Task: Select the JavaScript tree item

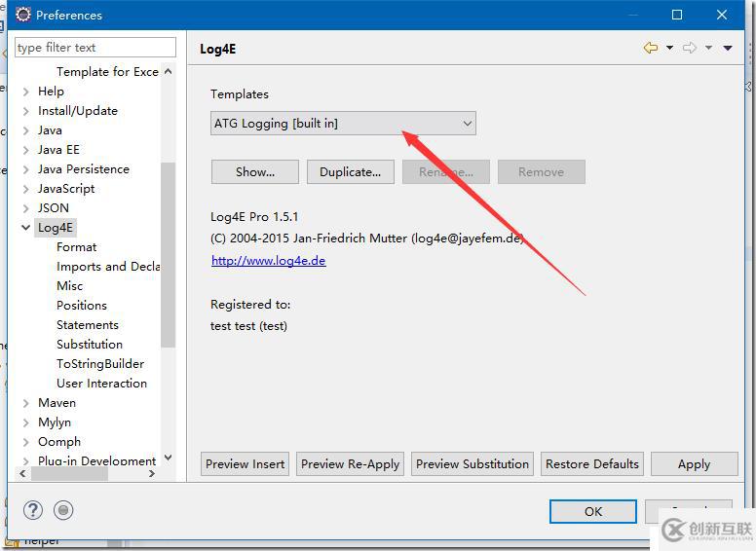Action: 66,189
